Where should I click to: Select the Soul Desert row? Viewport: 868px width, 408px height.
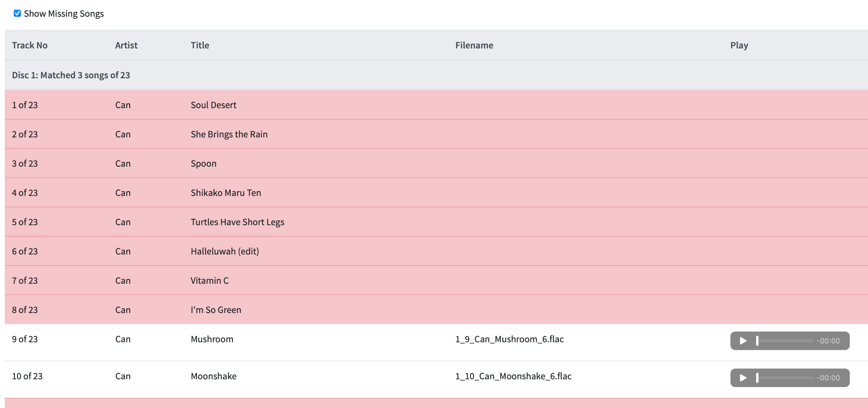(x=214, y=105)
